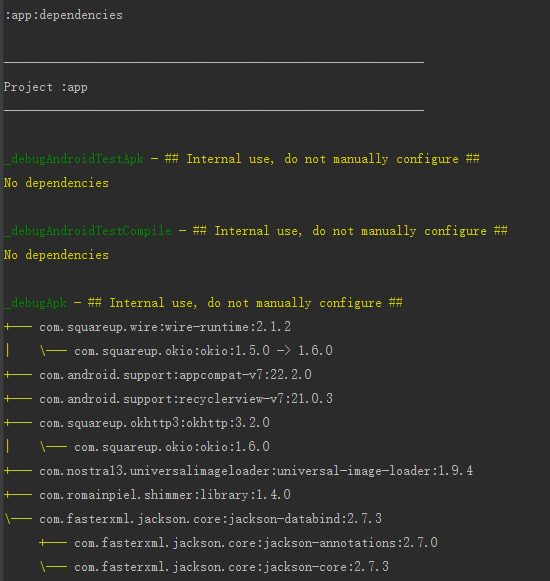Select the appcompat-v7:22.2.0 dependency line

pyautogui.click(x=175, y=375)
